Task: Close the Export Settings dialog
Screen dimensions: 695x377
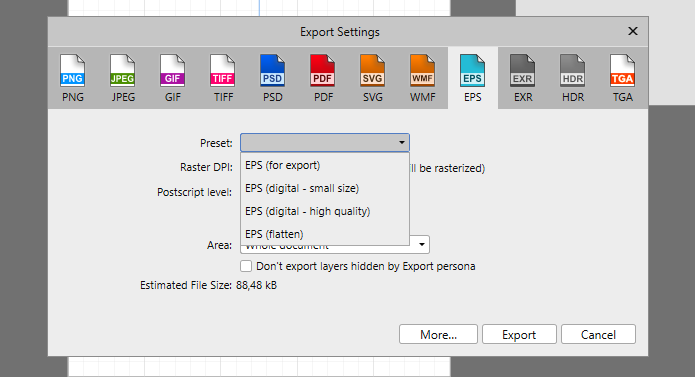Action: click(x=633, y=31)
